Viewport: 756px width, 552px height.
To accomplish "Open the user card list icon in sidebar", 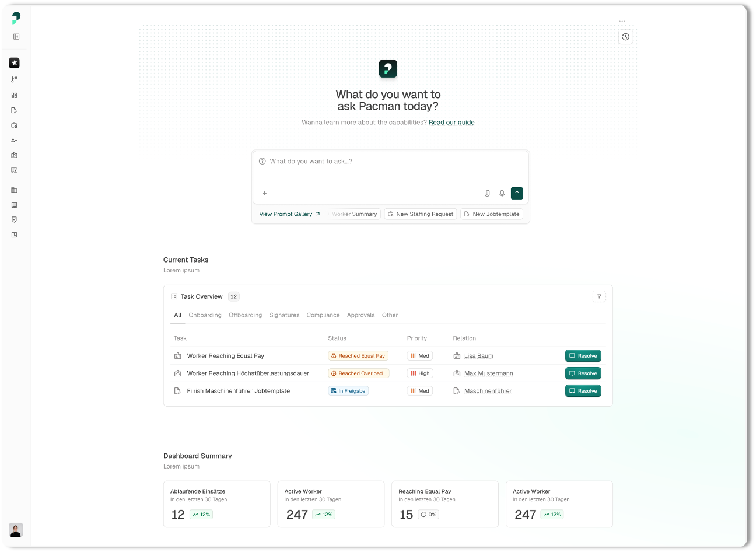I will click(x=15, y=170).
